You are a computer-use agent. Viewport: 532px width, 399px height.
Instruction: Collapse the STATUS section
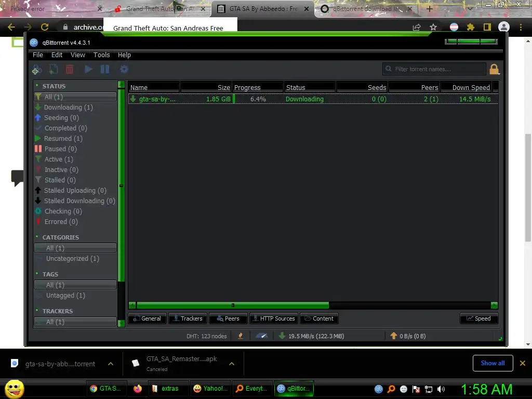coord(37,86)
